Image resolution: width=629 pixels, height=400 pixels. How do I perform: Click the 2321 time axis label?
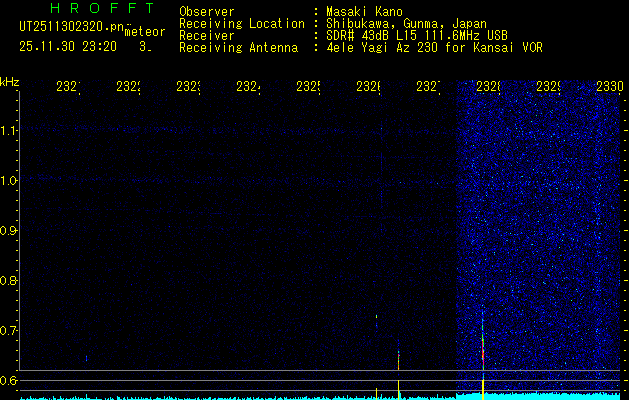tap(68, 86)
